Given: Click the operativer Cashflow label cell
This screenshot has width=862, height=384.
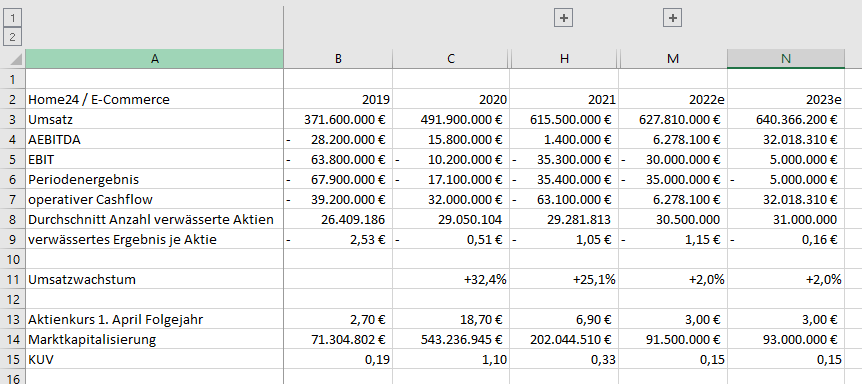Looking at the screenshot, I should pyautogui.click(x=154, y=199).
